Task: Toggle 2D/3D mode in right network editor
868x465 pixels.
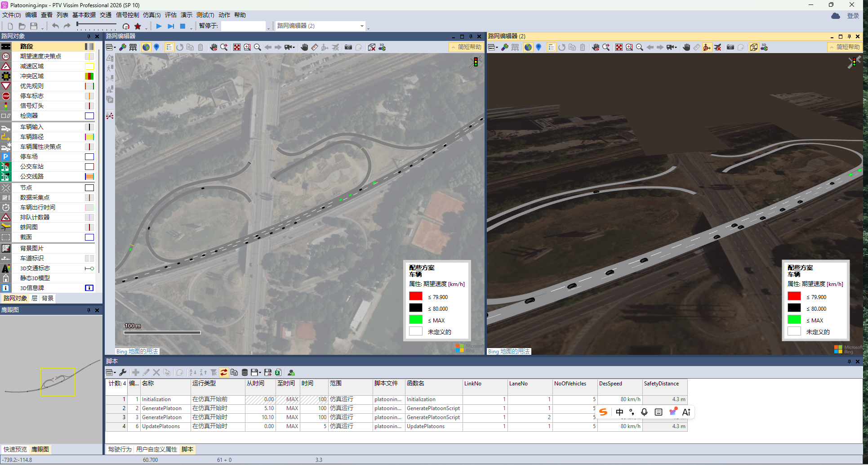Action: (754, 47)
